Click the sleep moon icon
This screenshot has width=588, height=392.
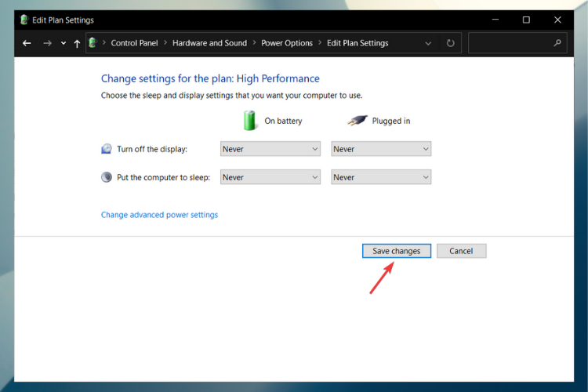[x=107, y=177]
